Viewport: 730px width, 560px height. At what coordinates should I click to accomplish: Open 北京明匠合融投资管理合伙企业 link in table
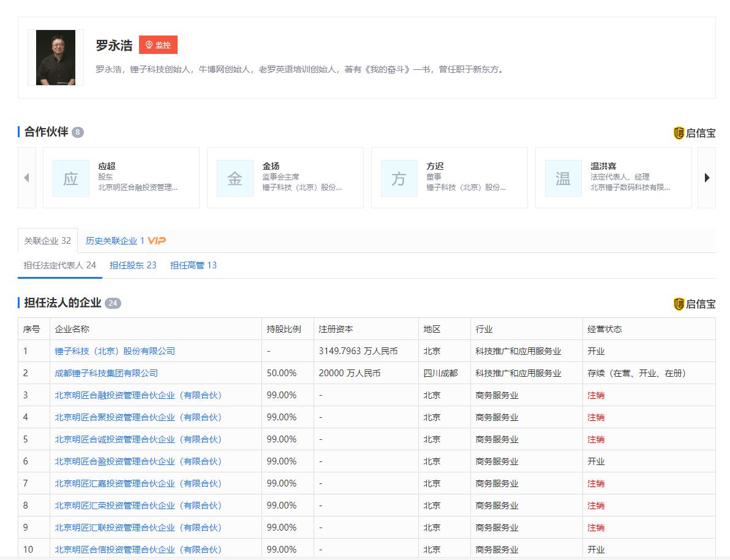[x=138, y=395]
